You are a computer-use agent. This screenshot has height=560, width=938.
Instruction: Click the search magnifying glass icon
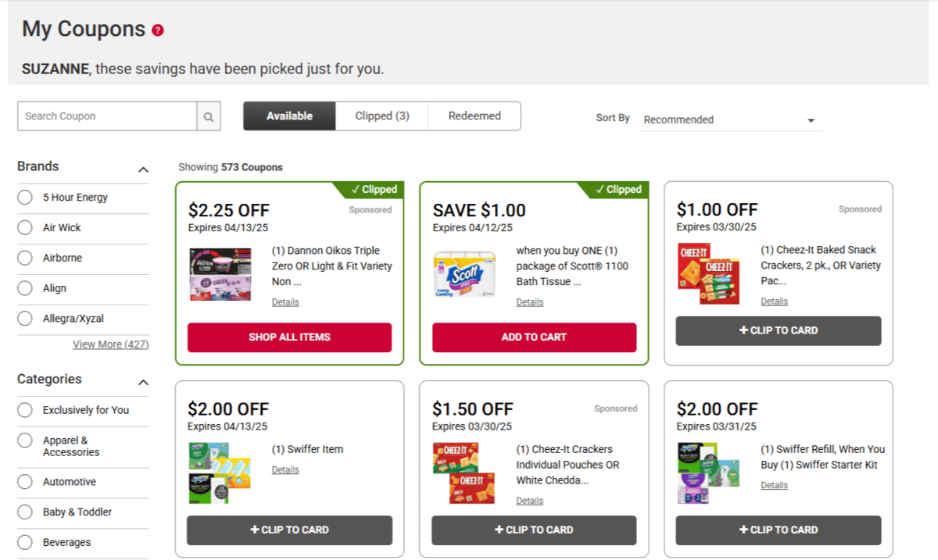tap(209, 116)
